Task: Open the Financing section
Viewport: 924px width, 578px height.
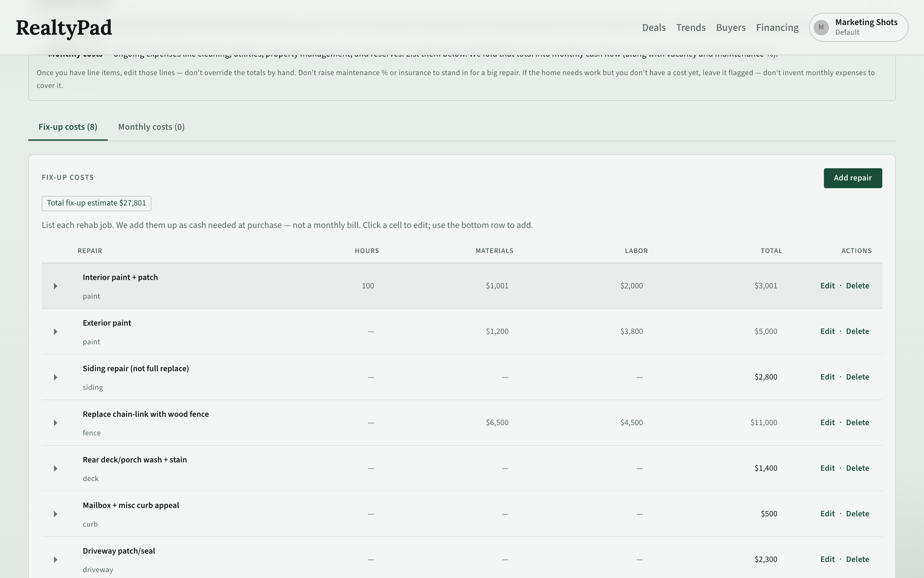Action: pyautogui.click(x=777, y=28)
